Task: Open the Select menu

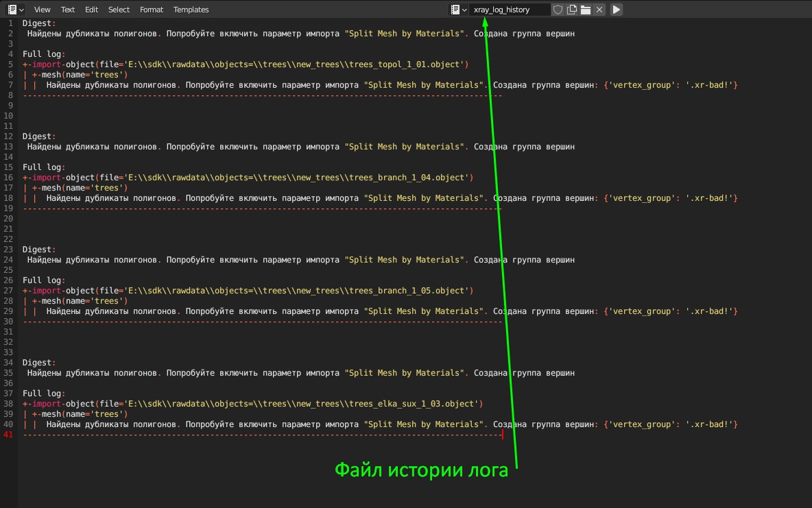Action: [x=118, y=9]
